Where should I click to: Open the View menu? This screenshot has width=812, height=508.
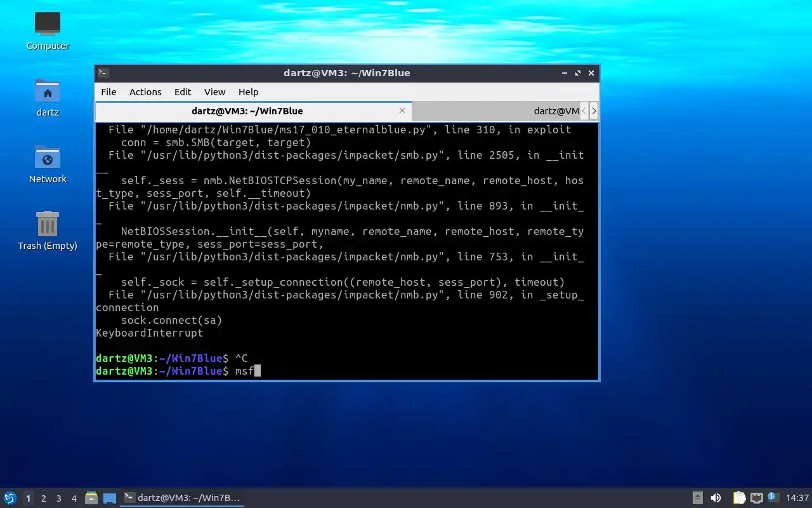click(214, 92)
